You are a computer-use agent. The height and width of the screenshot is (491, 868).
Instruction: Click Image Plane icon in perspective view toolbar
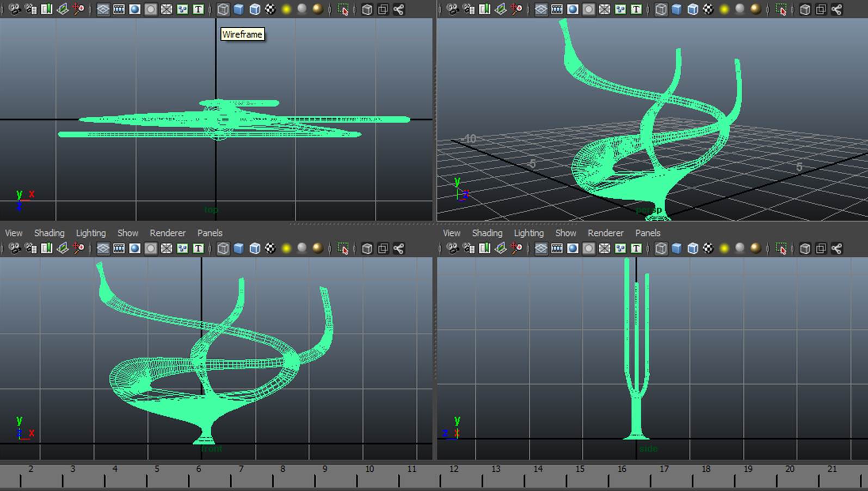click(500, 9)
